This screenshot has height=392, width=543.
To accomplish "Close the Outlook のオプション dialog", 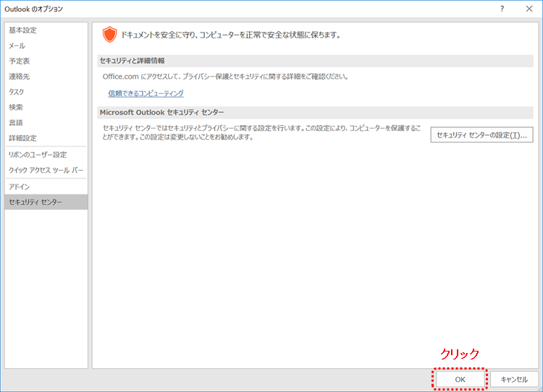I will pos(529,9).
